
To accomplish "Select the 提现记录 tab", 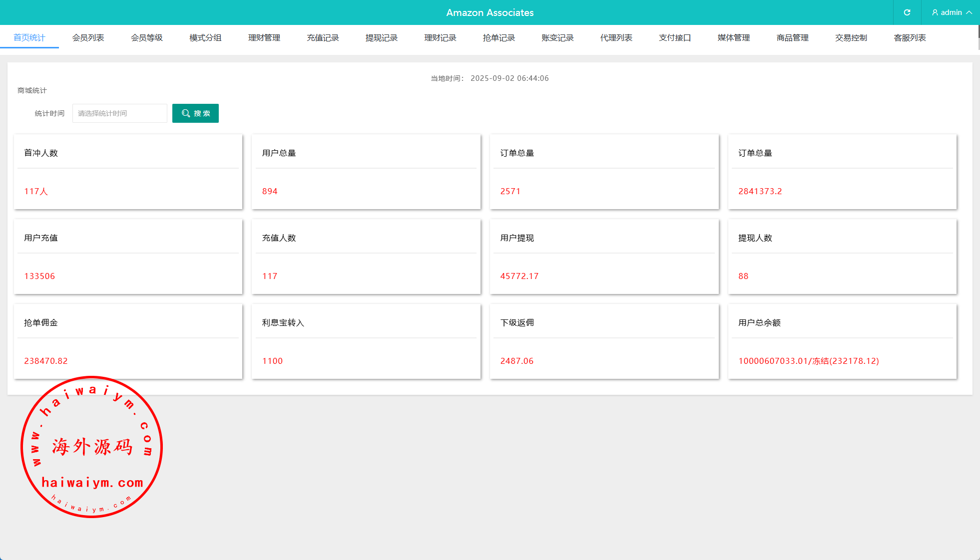I will pyautogui.click(x=381, y=38).
